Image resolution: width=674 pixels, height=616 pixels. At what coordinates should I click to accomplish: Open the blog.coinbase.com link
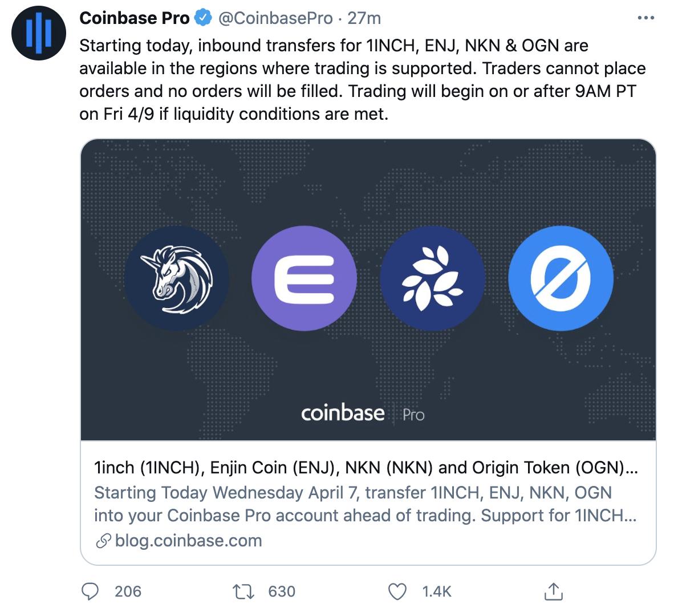(187, 540)
